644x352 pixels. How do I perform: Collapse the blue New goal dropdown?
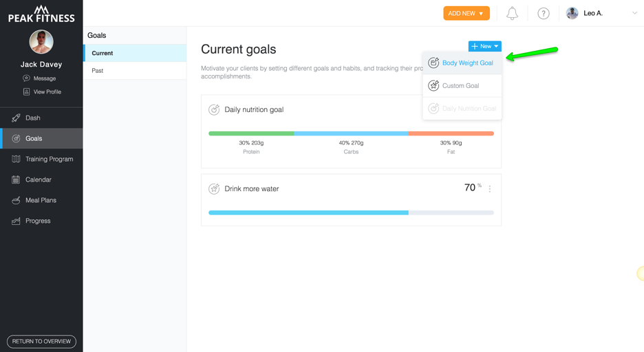(484, 46)
